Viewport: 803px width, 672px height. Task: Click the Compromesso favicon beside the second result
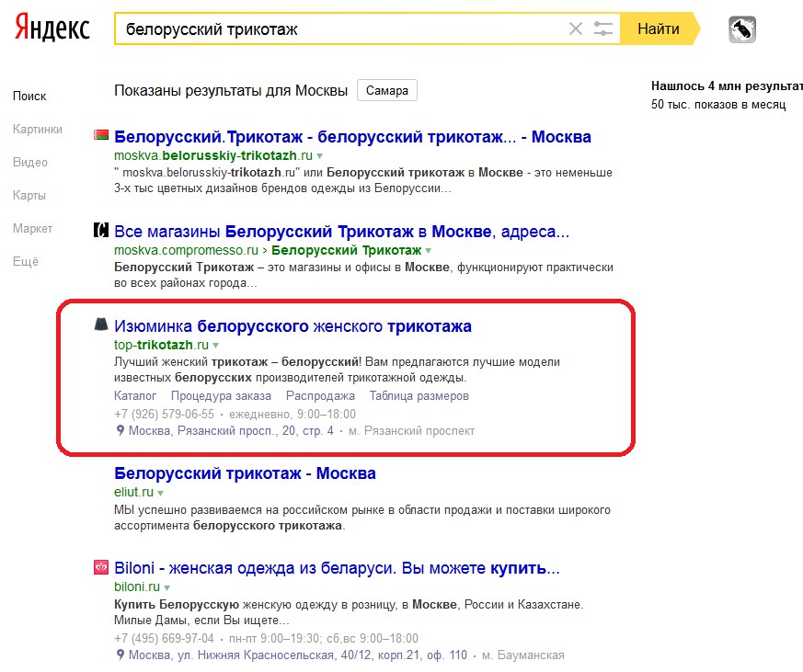[101, 231]
